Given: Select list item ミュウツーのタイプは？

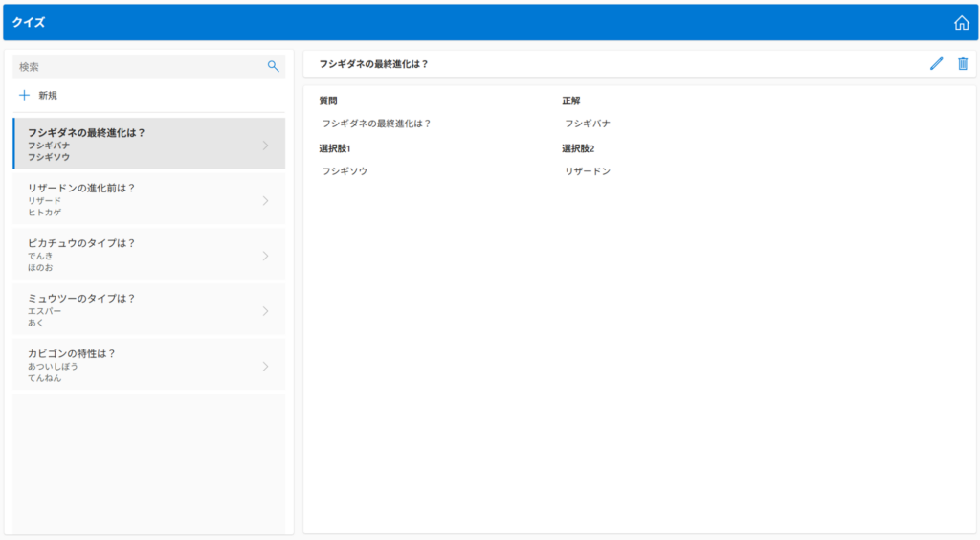Looking at the screenshot, I should pyautogui.click(x=148, y=309).
